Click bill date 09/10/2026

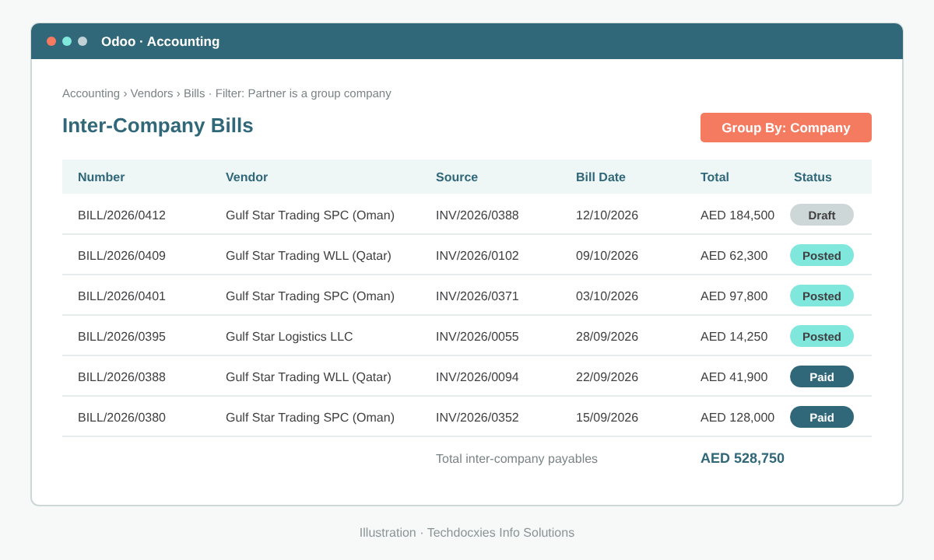[x=607, y=256]
